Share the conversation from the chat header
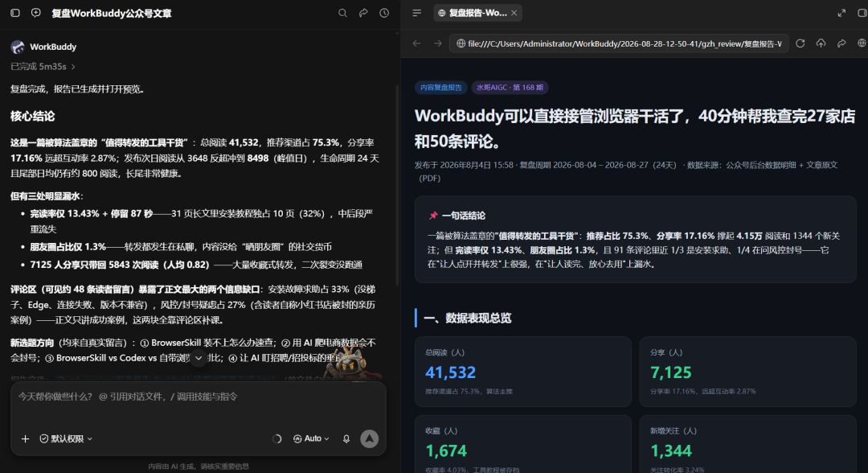The image size is (868, 473). (x=363, y=13)
